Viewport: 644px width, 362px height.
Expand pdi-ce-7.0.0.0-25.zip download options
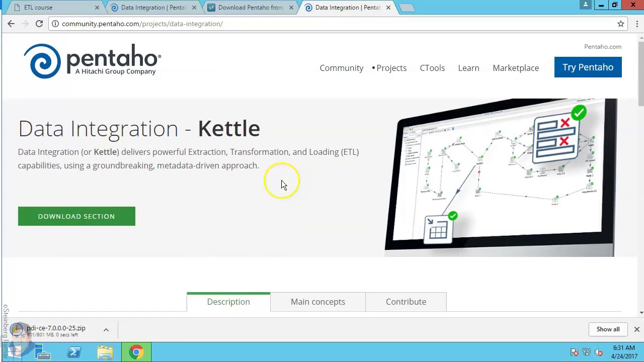point(106,330)
